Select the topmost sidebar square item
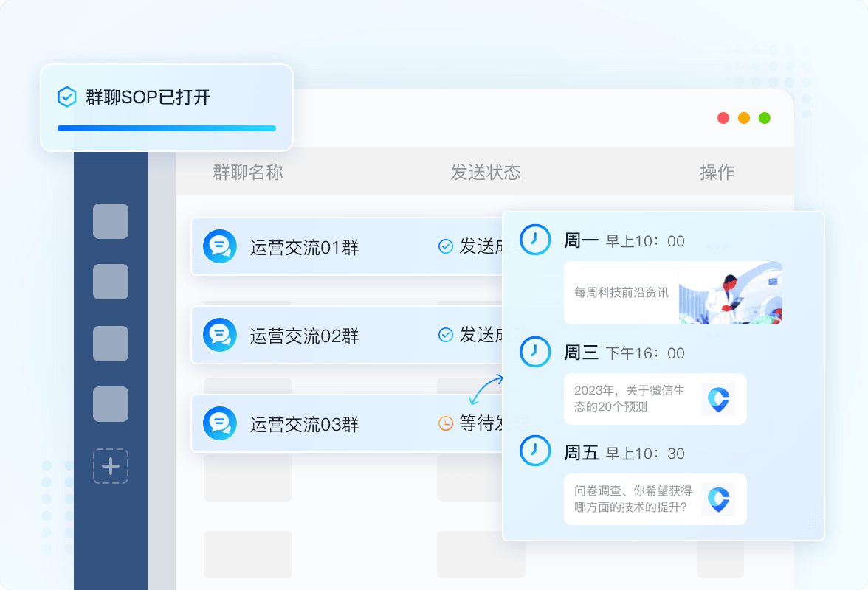Screen dimensions: 868x590 (111, 221)
